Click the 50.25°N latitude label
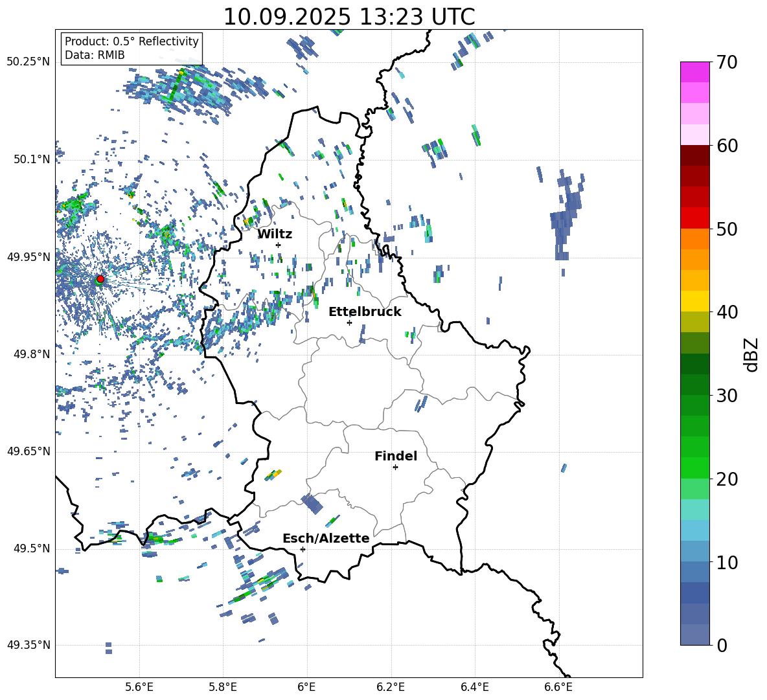 [29, 62]
